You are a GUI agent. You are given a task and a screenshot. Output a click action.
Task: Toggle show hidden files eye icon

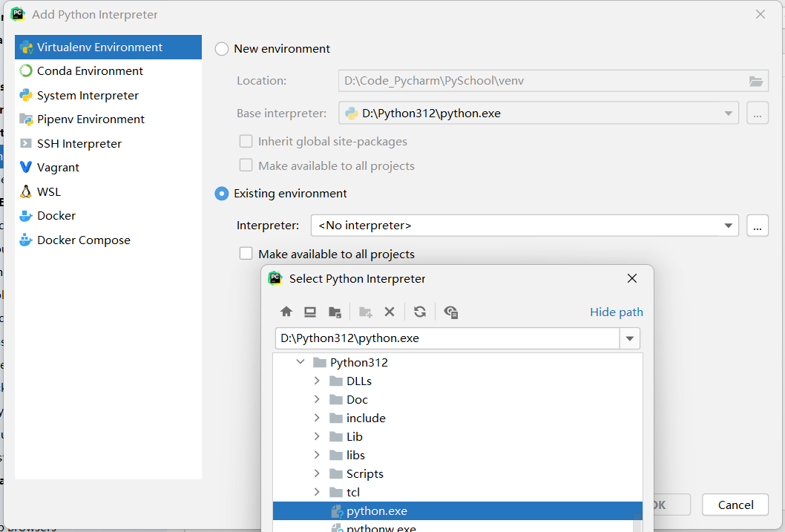[x=450, y=312]
